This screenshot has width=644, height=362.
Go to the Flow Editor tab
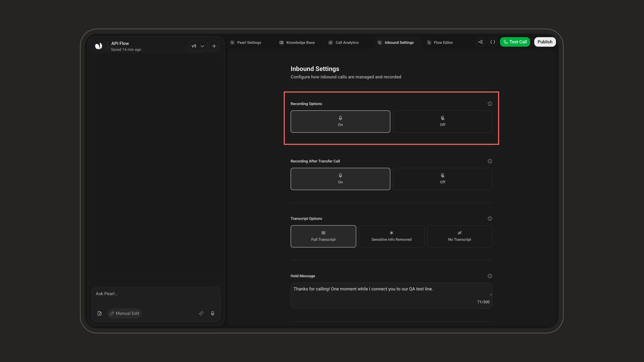click(440, 42)
